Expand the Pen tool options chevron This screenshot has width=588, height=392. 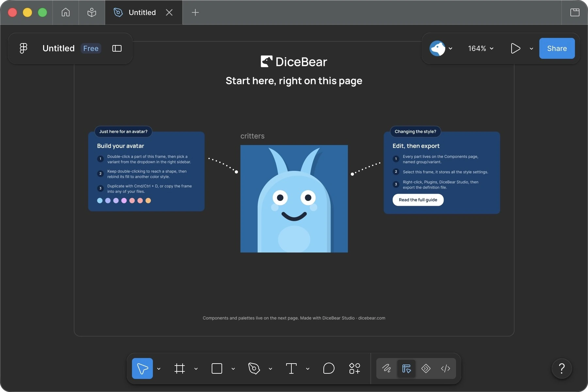click(x=270, y=369)
